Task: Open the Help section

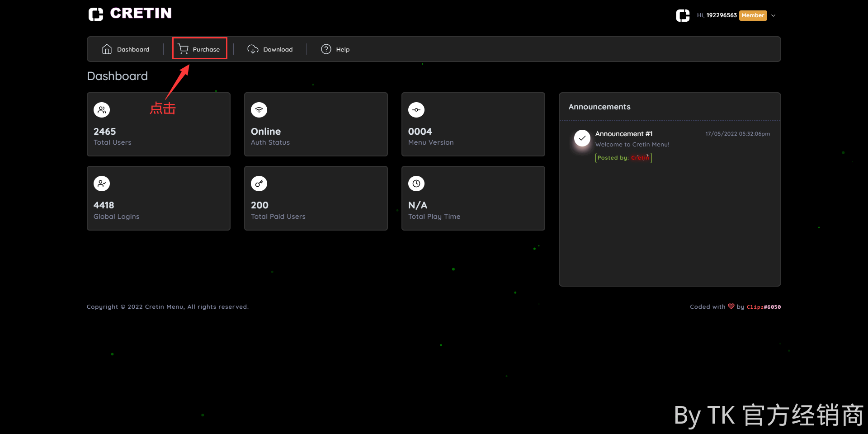Action: click(x=342, y=49)
